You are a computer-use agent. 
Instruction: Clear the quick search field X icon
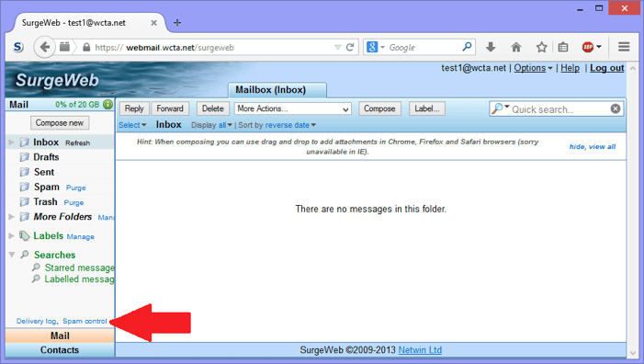pyautogui.click(x=616, y=108)
